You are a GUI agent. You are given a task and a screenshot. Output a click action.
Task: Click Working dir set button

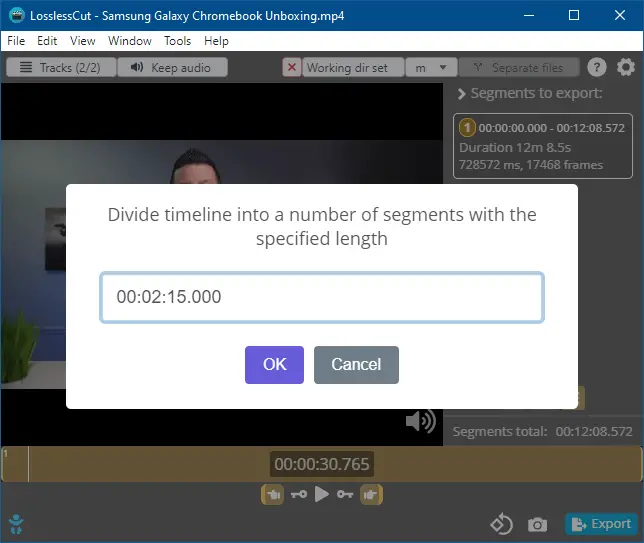[353, 67]
